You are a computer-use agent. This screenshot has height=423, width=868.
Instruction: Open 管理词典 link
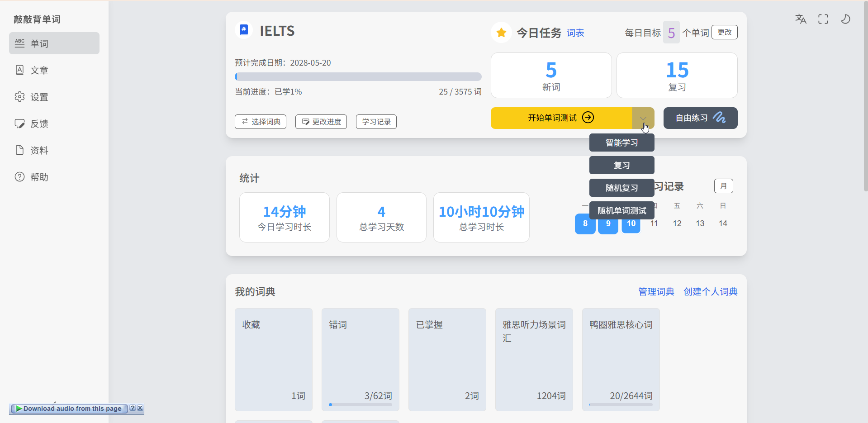[656, 292]
